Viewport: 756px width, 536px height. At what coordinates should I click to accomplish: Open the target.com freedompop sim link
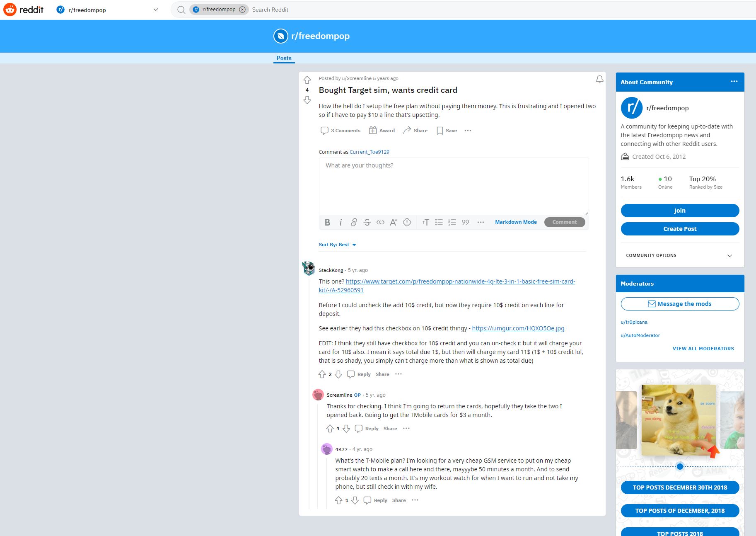click(447, 286)
